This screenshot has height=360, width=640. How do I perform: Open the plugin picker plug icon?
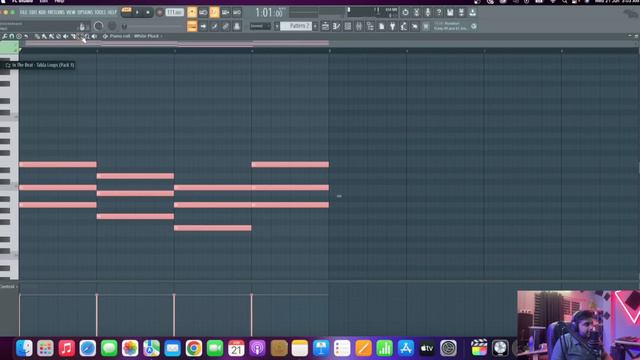click(393, 26)
